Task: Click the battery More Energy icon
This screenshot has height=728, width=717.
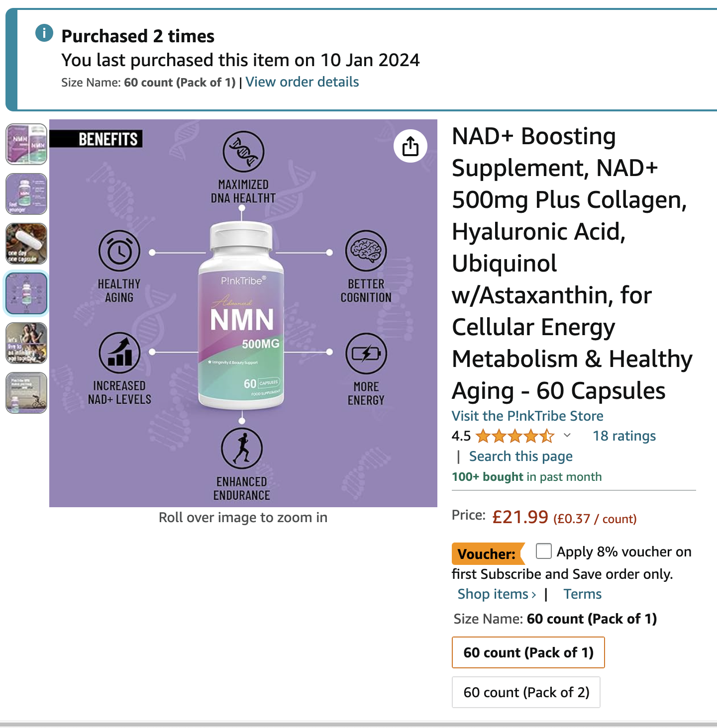Action: click(366, 354)
